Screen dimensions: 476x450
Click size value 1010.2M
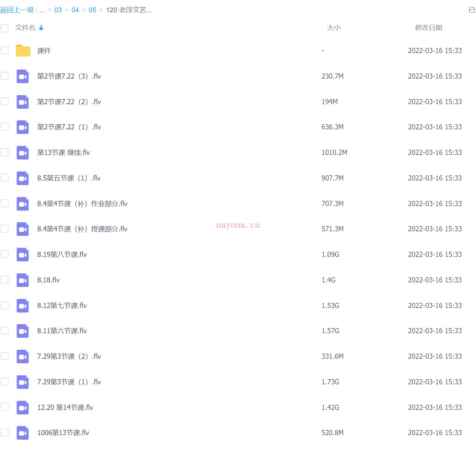tap(334, 153)
